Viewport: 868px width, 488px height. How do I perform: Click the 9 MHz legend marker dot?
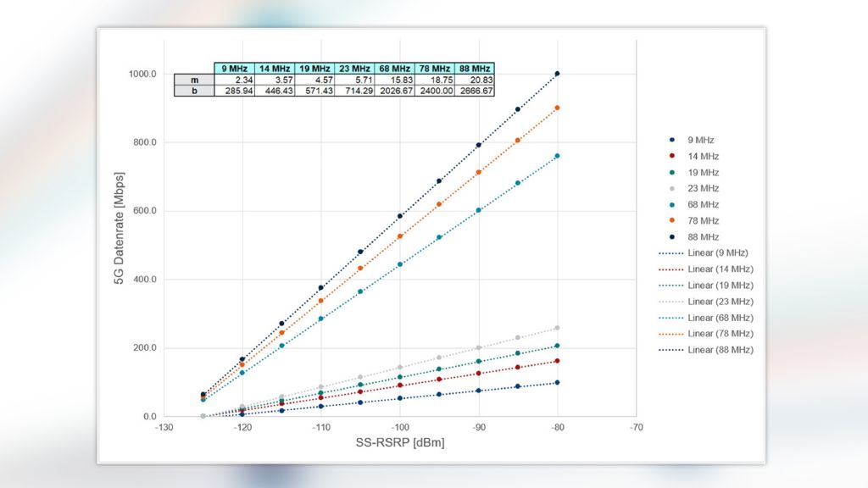672,141
